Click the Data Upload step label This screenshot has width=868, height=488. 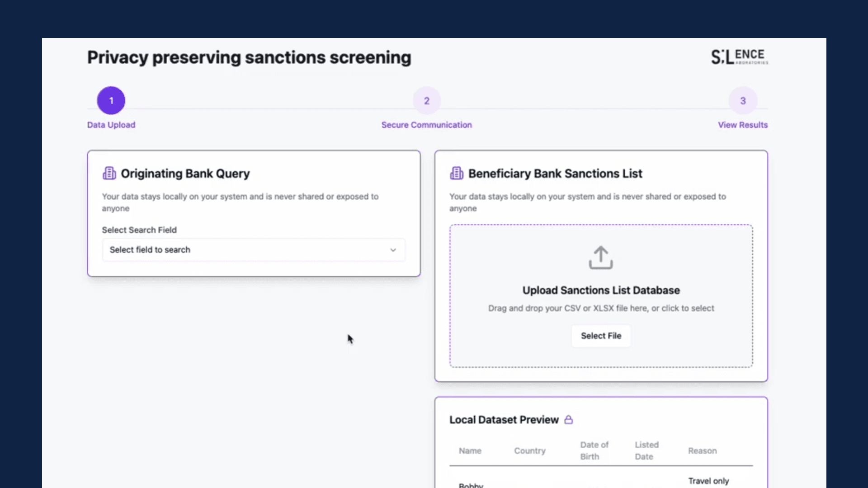coord(111,125)
